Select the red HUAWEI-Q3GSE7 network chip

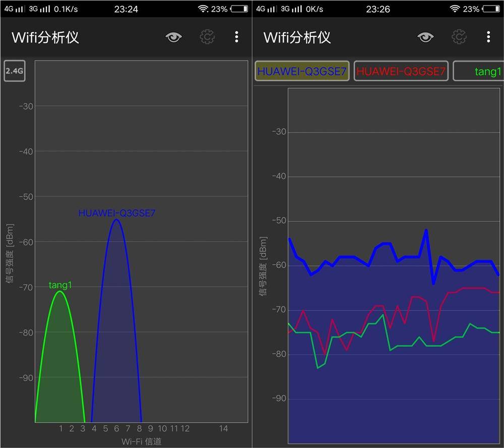point(401,71)
